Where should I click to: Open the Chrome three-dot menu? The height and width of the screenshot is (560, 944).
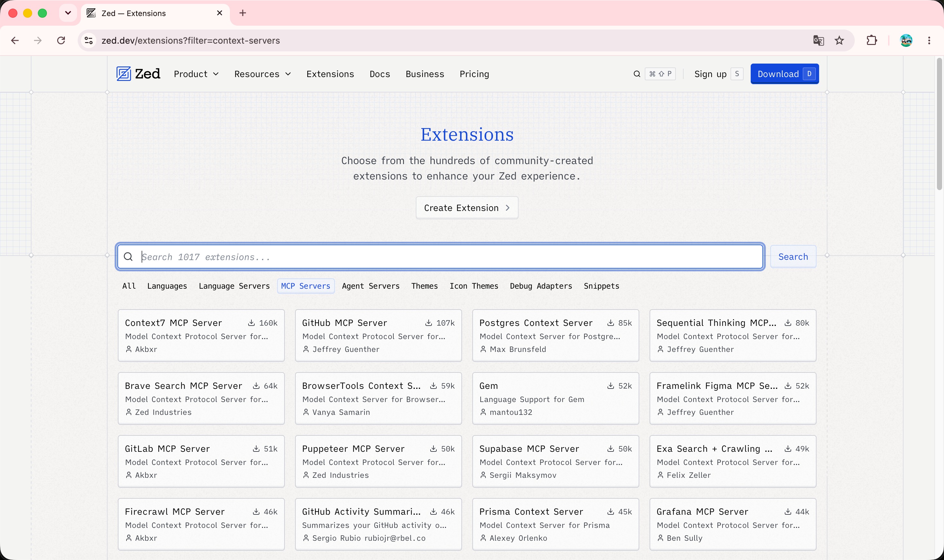(929, 40)
